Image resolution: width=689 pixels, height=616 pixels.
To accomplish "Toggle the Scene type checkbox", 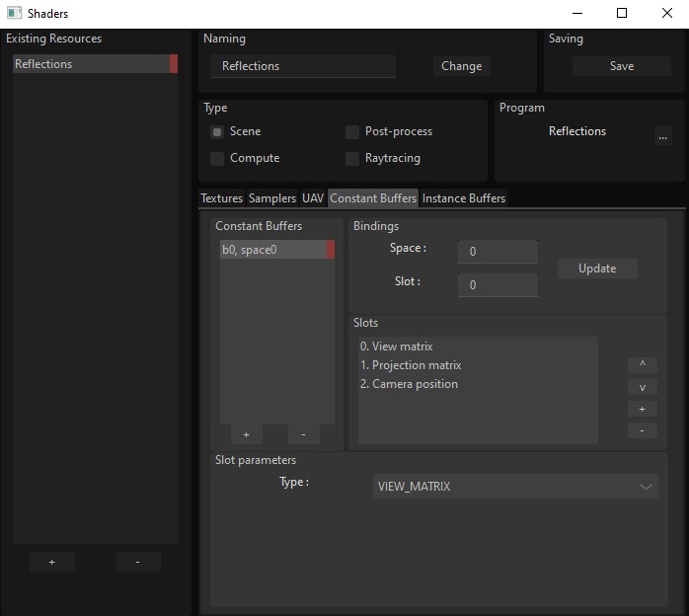I will pyautogui.click(x=217, y=132).
